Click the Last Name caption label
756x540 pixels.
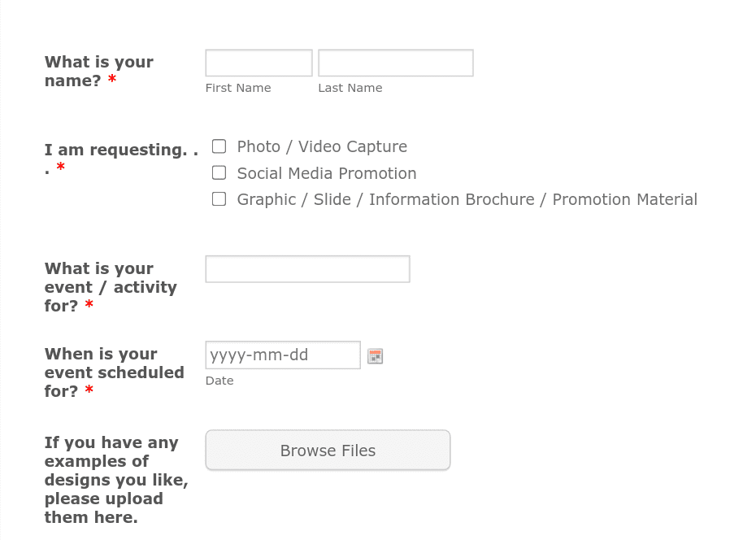click(x=350, y=88)
